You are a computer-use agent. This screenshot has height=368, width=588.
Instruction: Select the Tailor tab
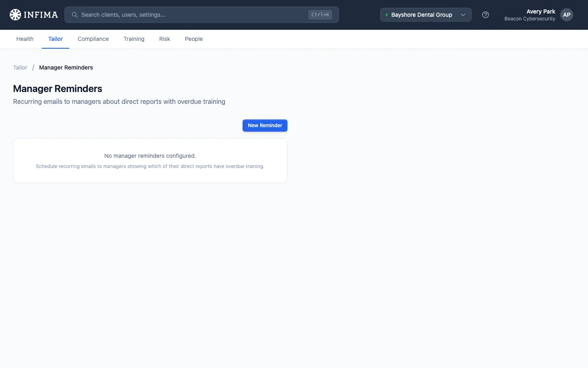56,39
